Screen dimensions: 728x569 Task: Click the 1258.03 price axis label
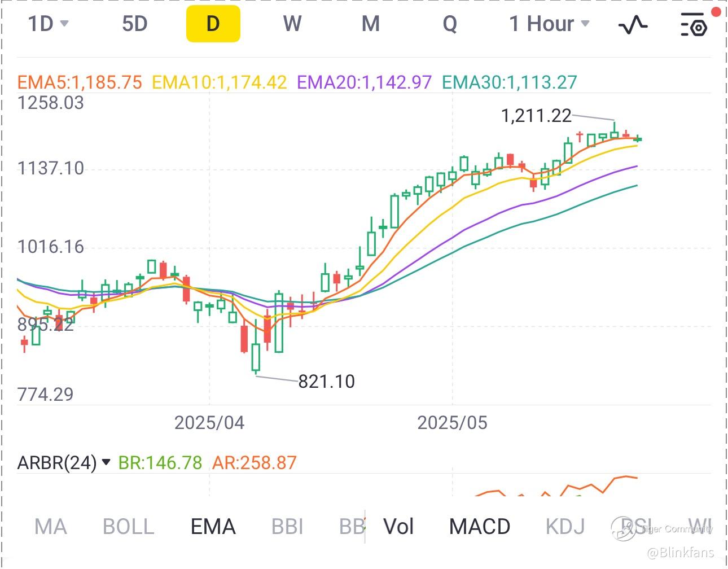pyautogui.click(x=51, y=103)
